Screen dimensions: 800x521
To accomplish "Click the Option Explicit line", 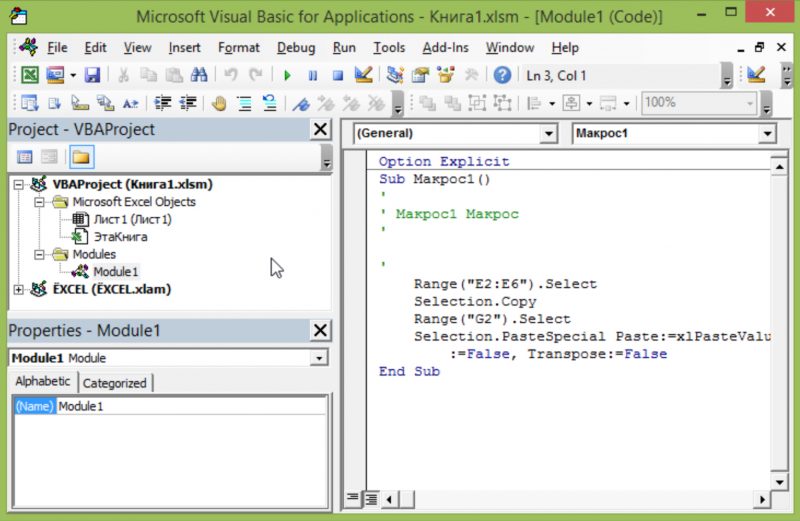I will point(444,162).
